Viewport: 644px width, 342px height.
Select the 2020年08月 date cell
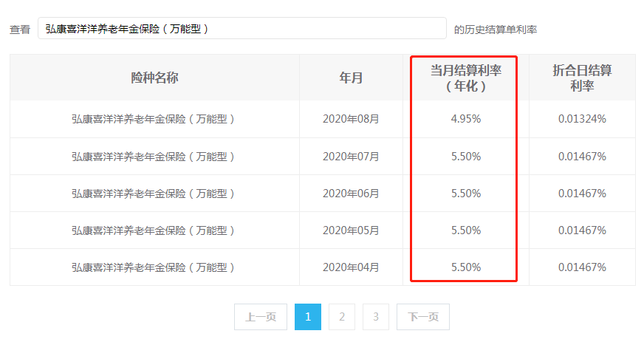[351, 119]
